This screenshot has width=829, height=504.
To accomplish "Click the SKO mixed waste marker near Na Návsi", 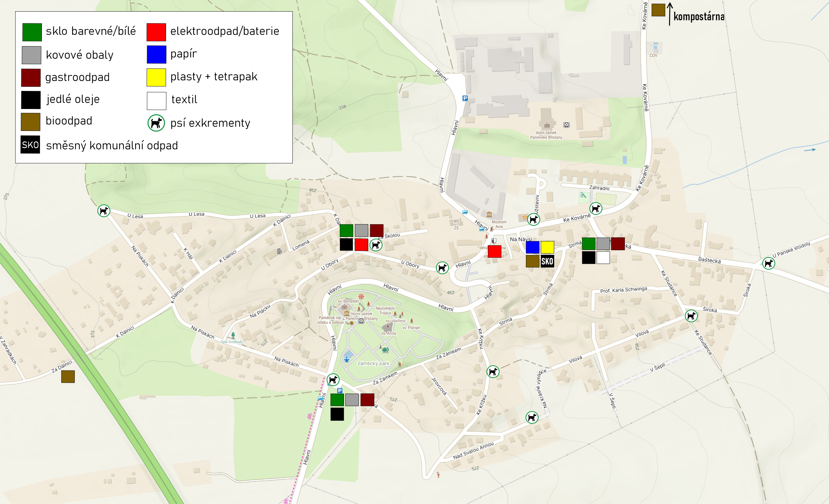I will pos(547,261).
